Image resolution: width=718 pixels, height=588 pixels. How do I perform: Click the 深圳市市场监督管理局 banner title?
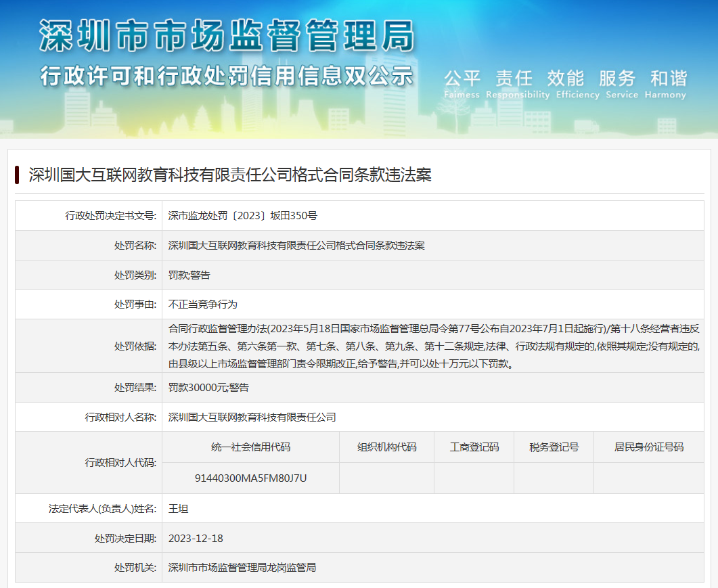pos(227,36)
